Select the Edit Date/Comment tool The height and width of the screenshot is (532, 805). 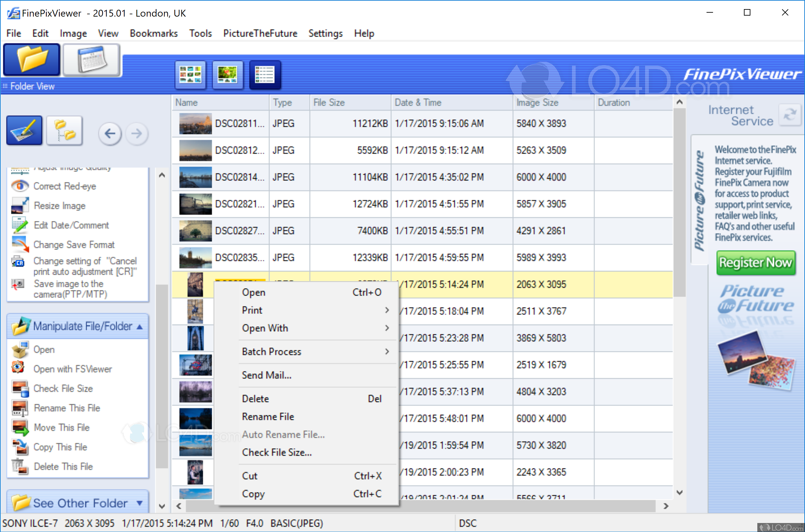[x=71, y=225]
